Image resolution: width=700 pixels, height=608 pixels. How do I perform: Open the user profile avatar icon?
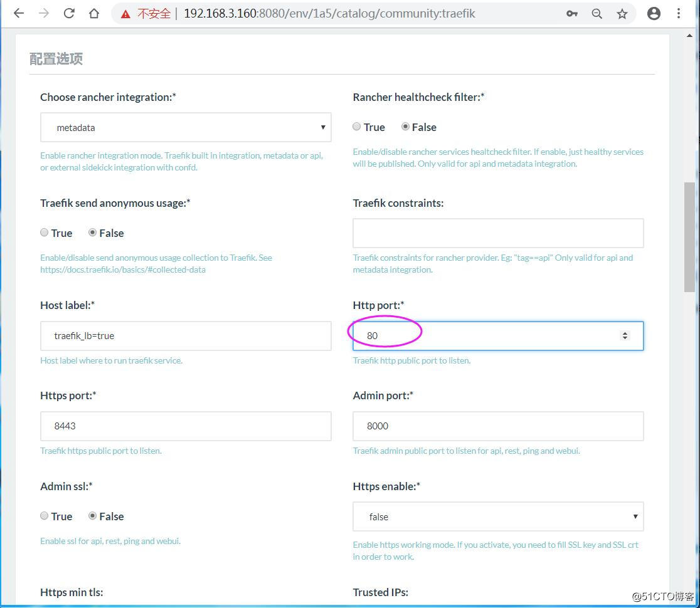pos(654,13)
